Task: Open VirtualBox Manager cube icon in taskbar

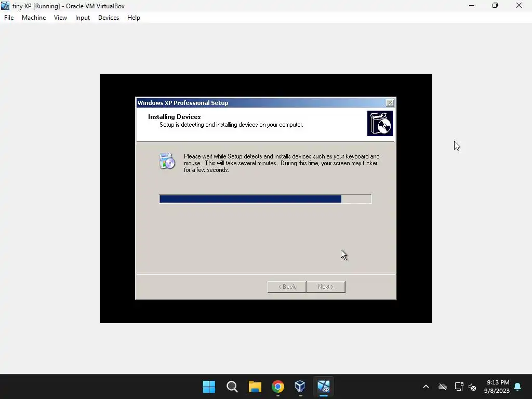Action: 300,387
